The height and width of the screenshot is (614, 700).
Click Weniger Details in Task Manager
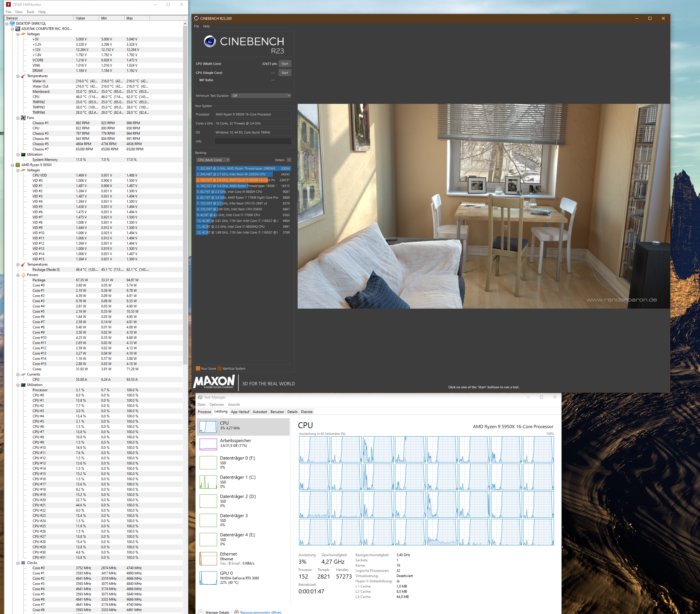pos(217,612)
